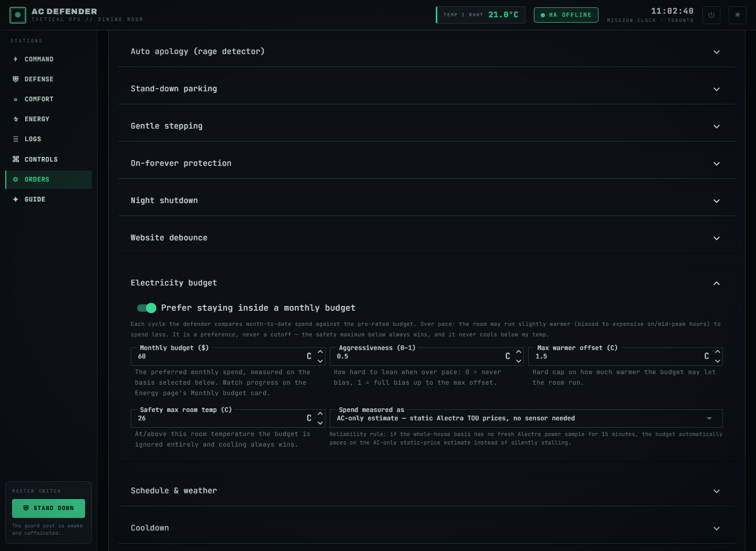The width and height of the screenshot is (756, 551).
Task: Decrease Max warmer offset with down arrow
Action: tap(718, 361)
